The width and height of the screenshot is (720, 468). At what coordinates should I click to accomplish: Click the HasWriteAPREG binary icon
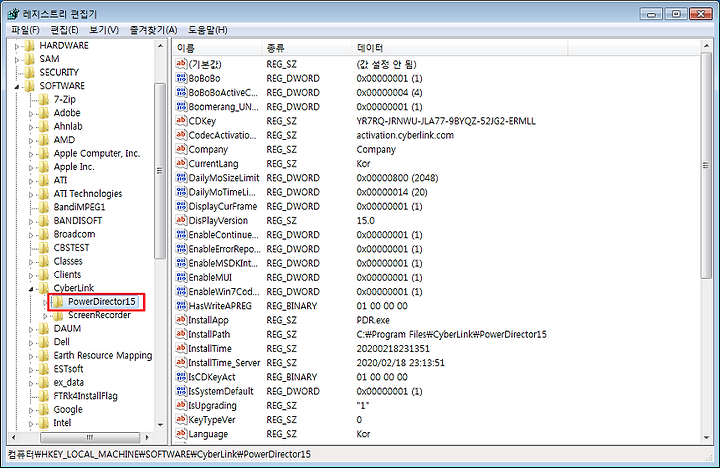[181, 306]
